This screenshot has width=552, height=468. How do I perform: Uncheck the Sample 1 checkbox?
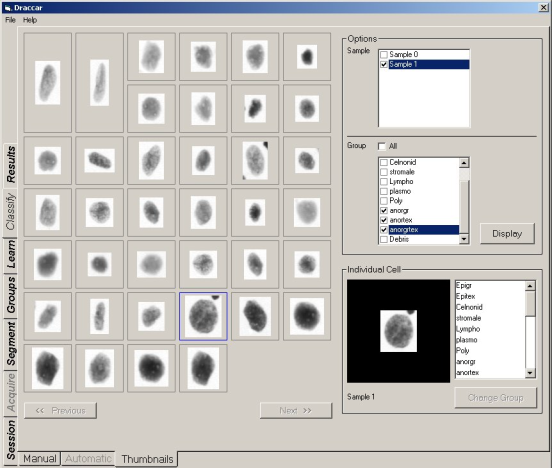(x=384, y=64)
